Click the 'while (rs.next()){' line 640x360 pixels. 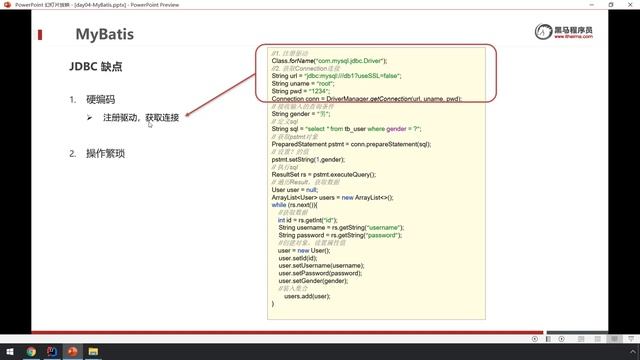pyautogui.click(x=294, y=205)
